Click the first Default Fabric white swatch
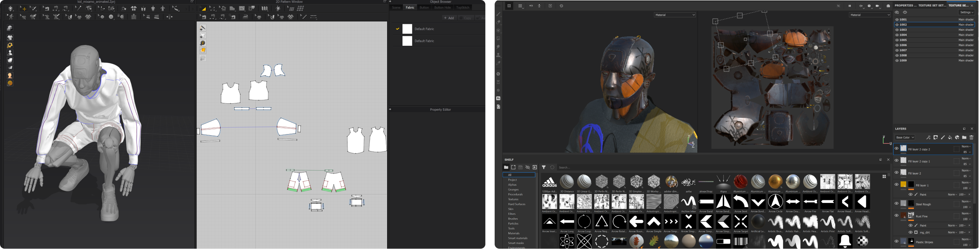Image resolution: width=980 pixels, height=249 pixels. point(407,29)
